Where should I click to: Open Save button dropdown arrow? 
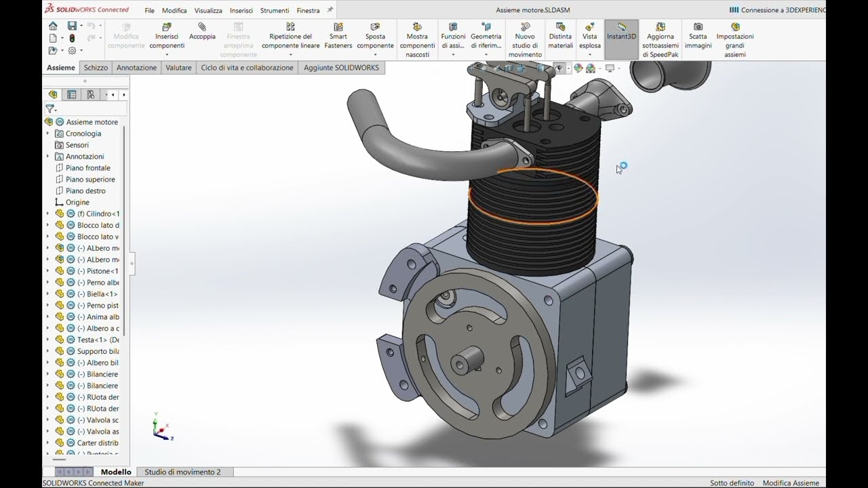point(81,26)
